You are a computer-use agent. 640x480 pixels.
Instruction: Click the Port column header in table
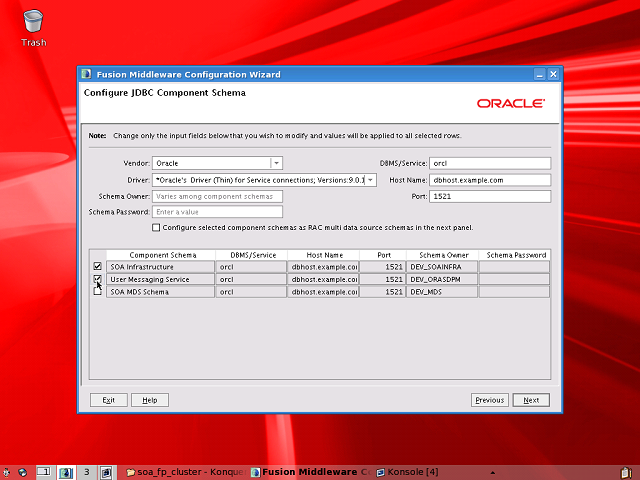pyautogui.click(x=384, y=255)
